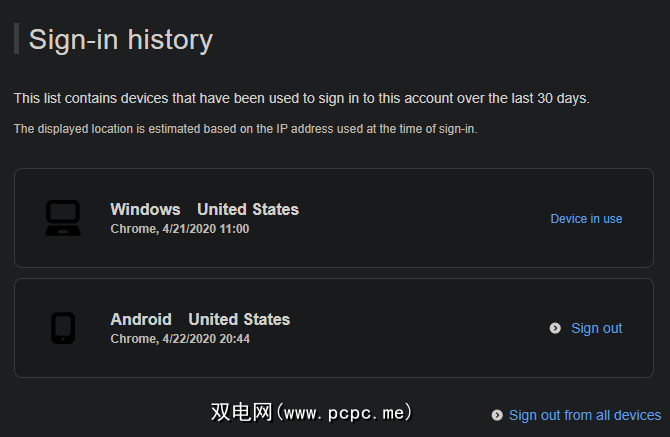Screen dimensions: 670x437
Task: Click the IP address location note
Action: [x=245, y=128]
